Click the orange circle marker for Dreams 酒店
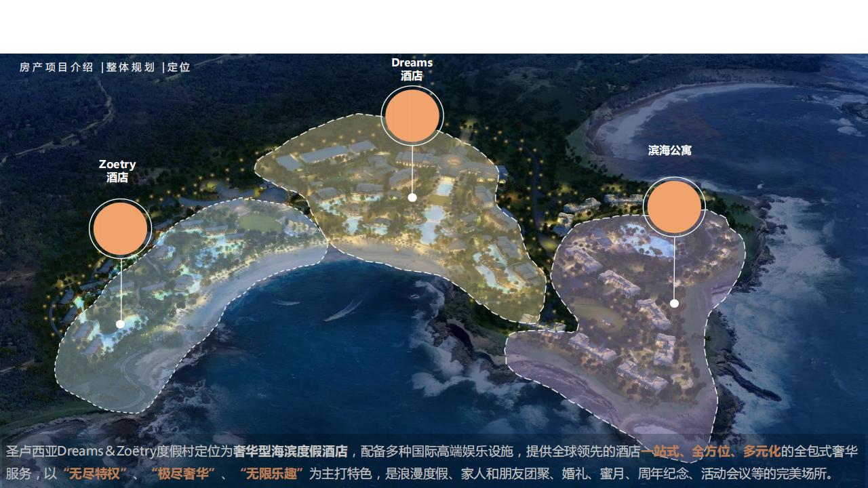This screenshot has width=868, height=488. click(x=412, y=116)
